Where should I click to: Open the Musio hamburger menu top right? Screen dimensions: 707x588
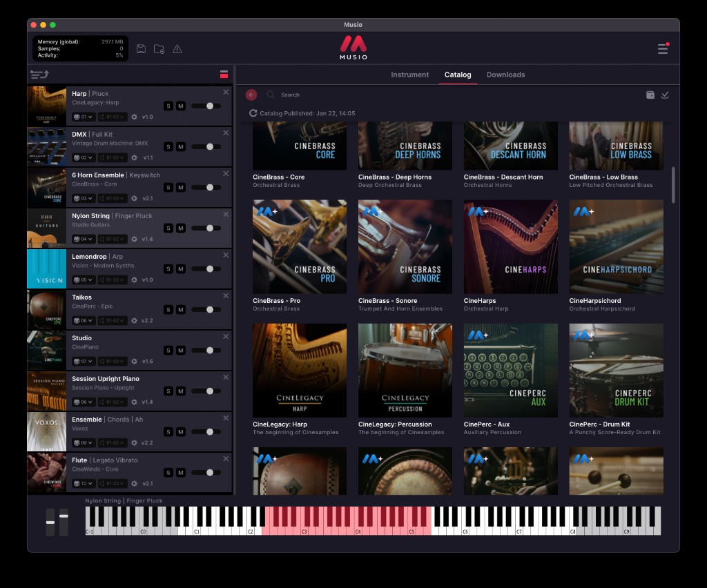click(x=661, y=48)
